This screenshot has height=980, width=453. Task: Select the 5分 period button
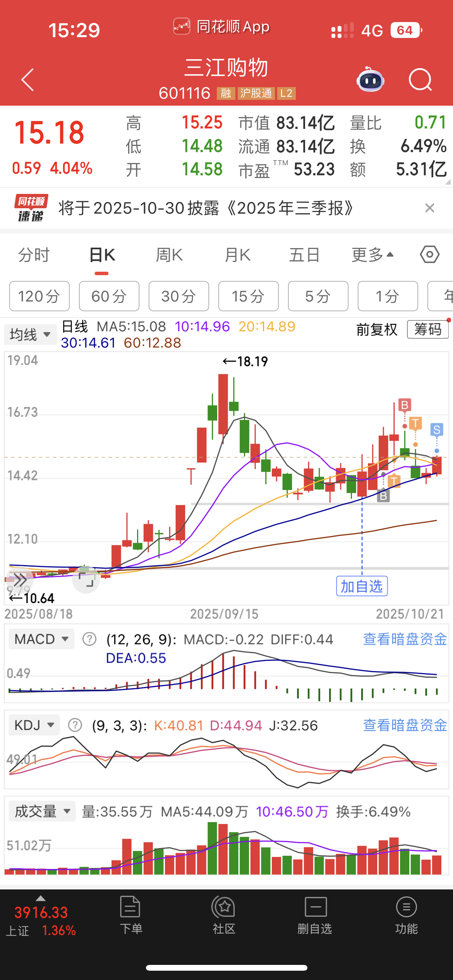click(318, 296)
